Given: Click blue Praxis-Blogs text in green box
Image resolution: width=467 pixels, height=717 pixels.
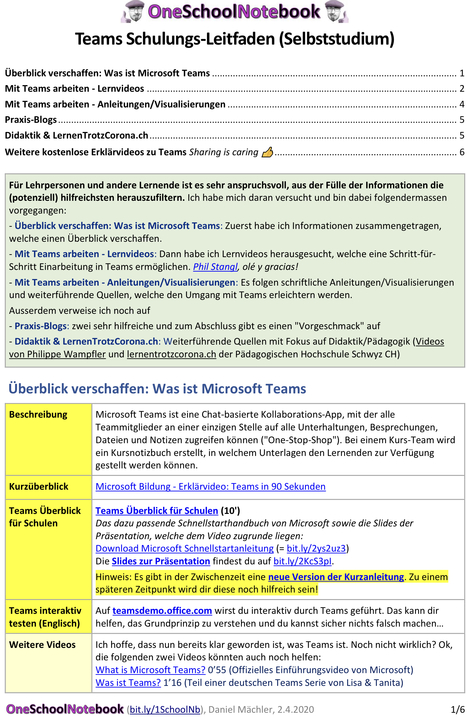Looking at the screenshot, I should [x=41, y=326].
